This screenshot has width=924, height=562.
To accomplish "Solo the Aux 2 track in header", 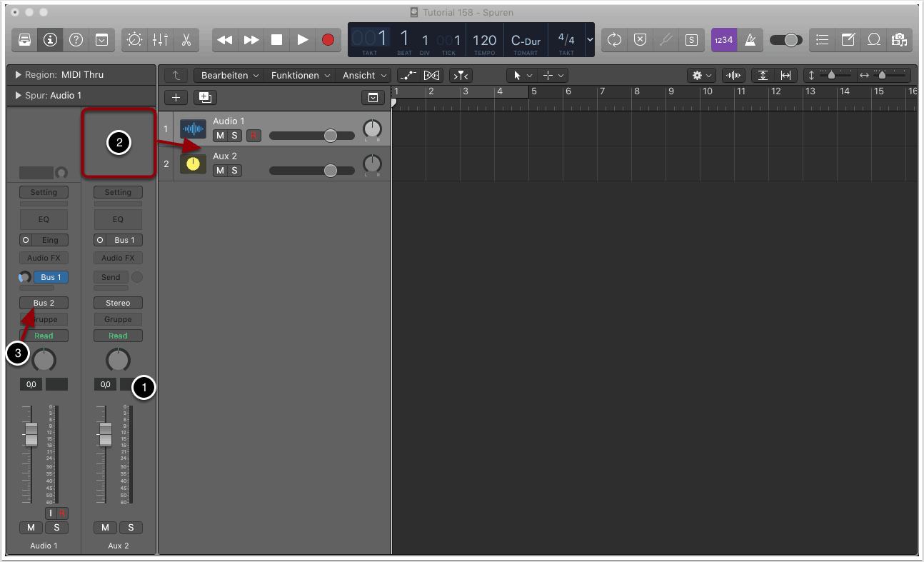I will pyautogui.click(x=234, y=171).
